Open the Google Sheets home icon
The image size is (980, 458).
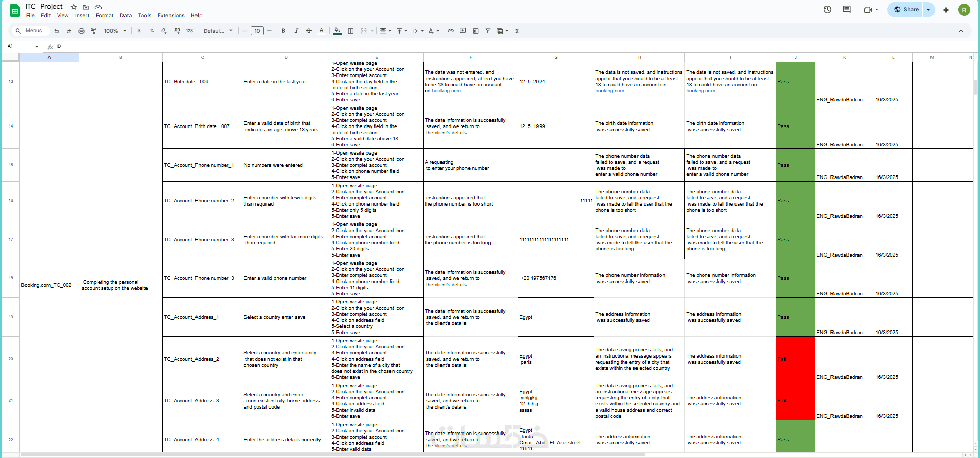tap(15, 10)
